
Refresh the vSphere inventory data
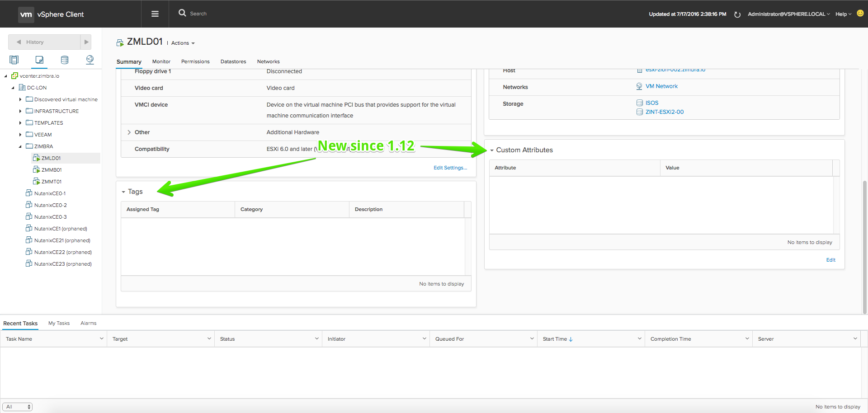(737, 14)
